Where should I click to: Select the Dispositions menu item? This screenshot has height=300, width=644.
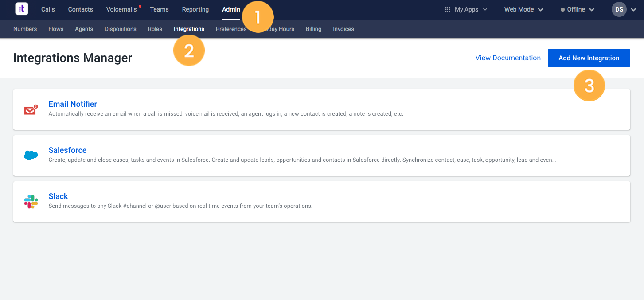click(x=120, y=29)
